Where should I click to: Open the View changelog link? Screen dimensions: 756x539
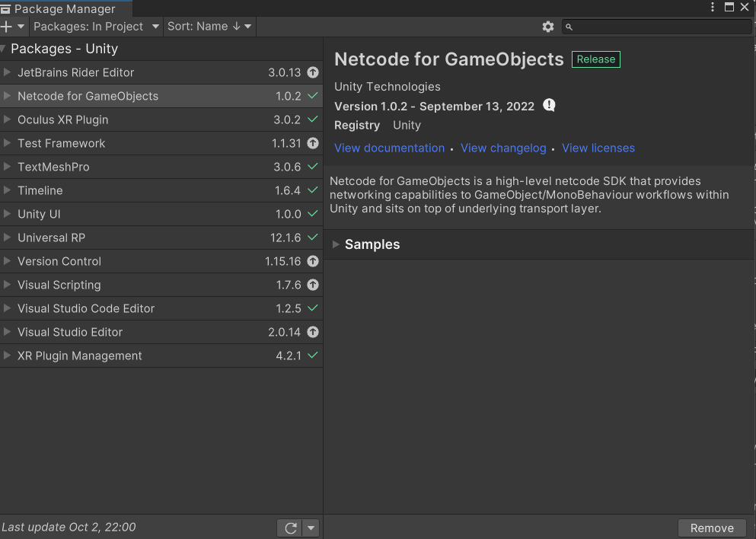(x=503, y=148)
